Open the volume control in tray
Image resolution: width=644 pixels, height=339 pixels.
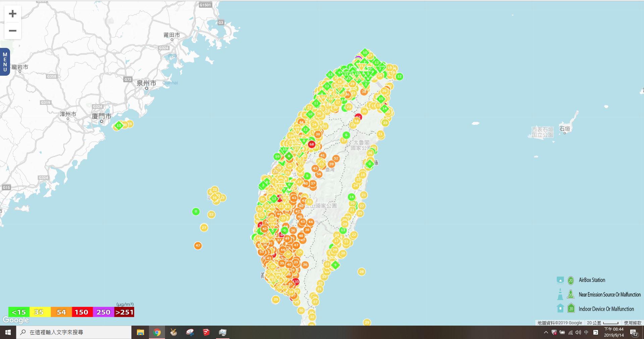point(578,332)
